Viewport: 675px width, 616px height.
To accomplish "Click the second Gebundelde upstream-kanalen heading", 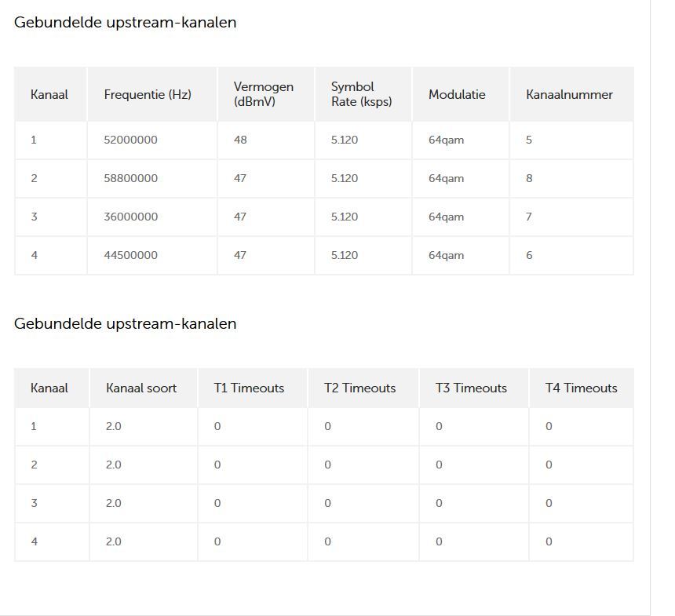I will [x=125, y=323].
